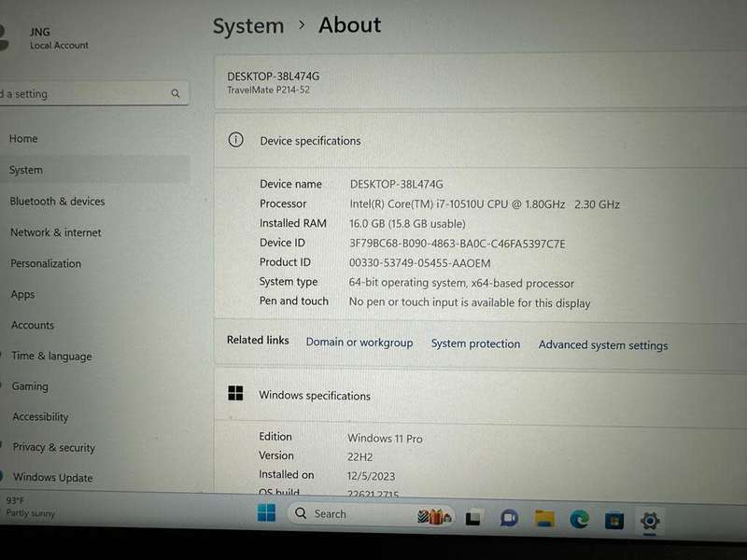Open Accessibility settings
Viewport: 747px width, 560px height.
tap(40, 416)
